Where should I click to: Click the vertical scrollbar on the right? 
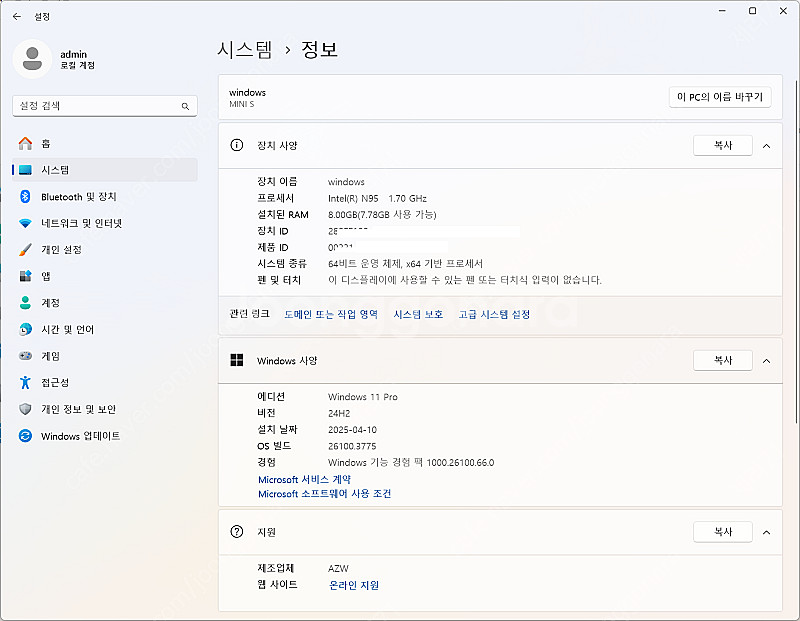point(796,250)
